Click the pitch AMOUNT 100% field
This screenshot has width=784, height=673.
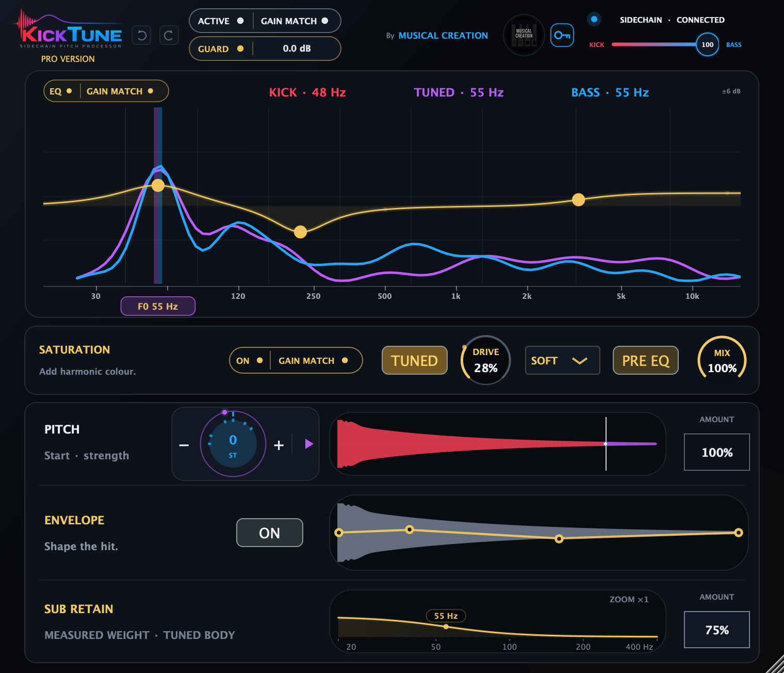[x=717, y=452]
